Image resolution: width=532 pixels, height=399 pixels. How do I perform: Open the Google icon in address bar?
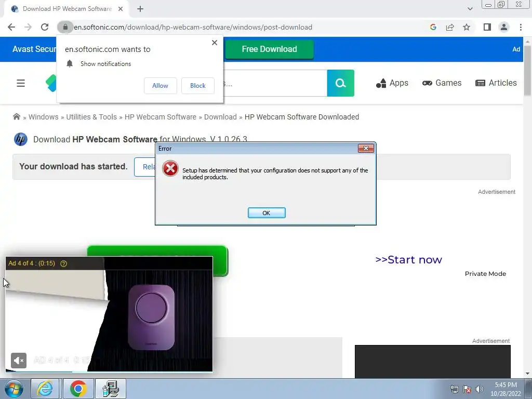[x=433, y=27]
